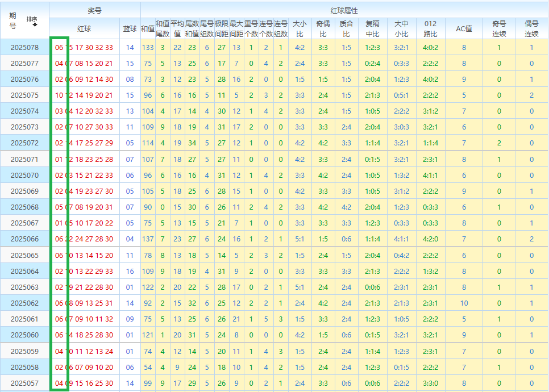
Task: Click the 蓝球 column header
Action: (130, 29)
